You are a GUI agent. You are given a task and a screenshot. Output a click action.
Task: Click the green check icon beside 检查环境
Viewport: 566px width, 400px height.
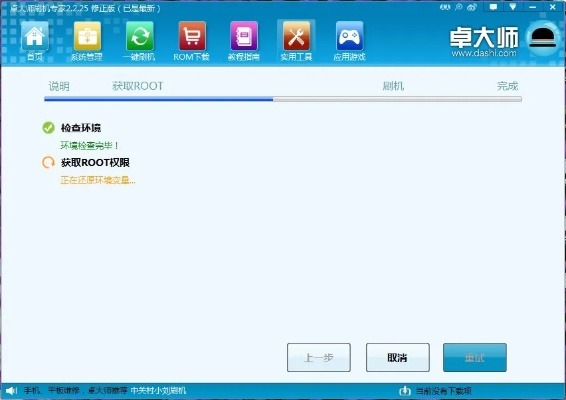[48, 127]
